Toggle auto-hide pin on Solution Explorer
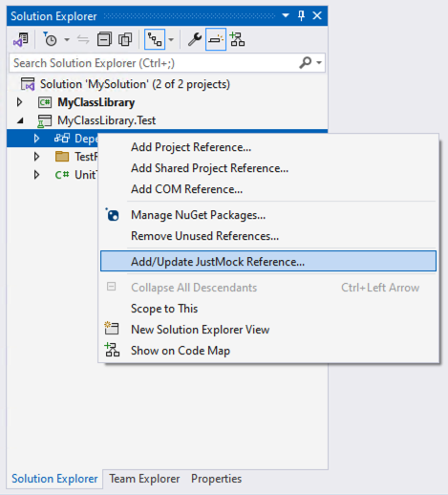 pos(301,15)
